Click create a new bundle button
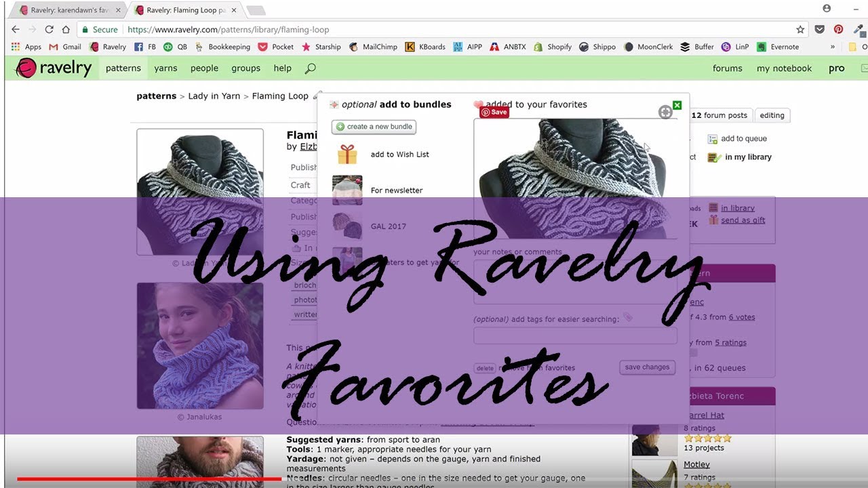The height and width of the screenshot is (488, 868). 374,127
